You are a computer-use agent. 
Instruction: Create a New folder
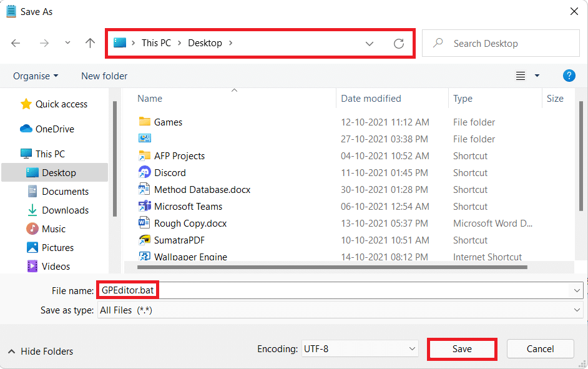[x=104, y=76]
